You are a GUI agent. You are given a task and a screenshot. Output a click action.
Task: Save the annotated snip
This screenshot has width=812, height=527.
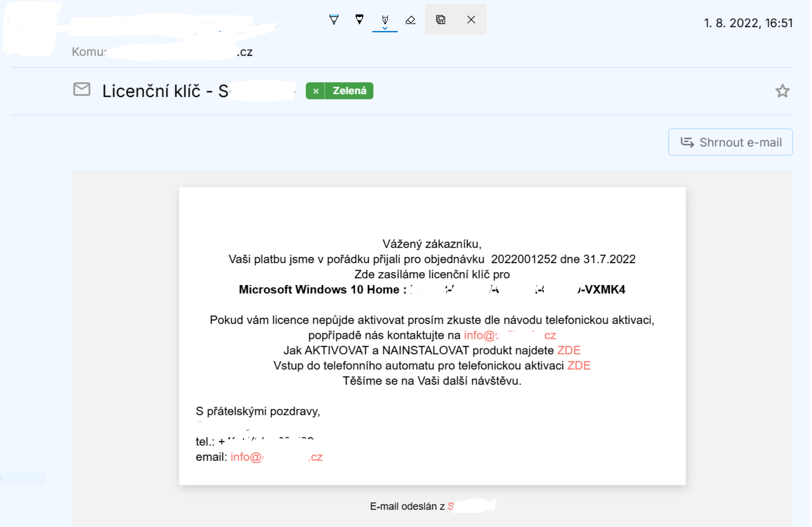click(x=441, y=20)
